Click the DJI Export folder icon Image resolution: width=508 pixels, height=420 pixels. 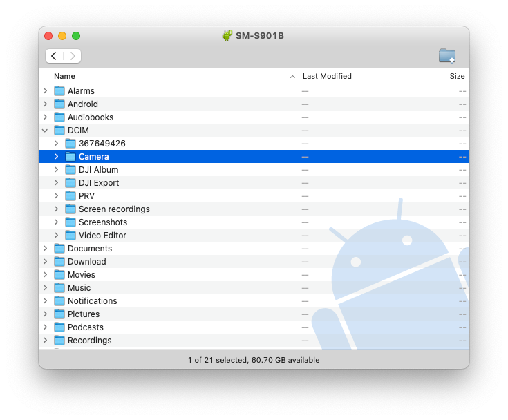point(70,182)
